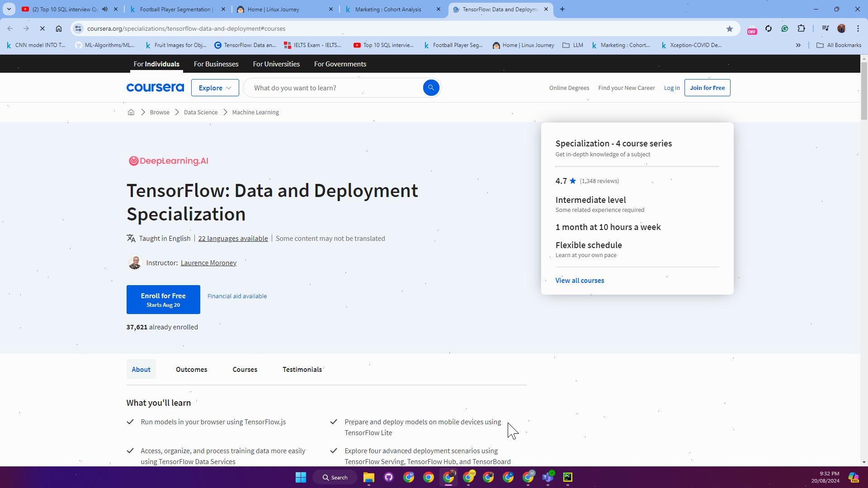
Task: Click the Chrome profile avatar
Action: pos(841,28)
